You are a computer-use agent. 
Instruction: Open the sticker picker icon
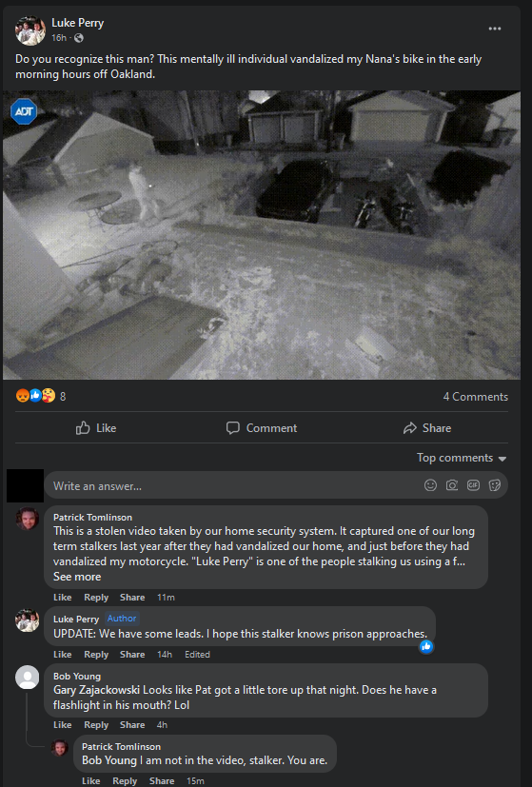coord(494,485)
